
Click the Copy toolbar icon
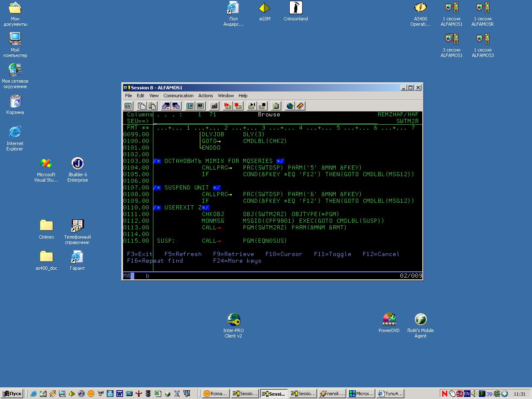tap(141, 106)
